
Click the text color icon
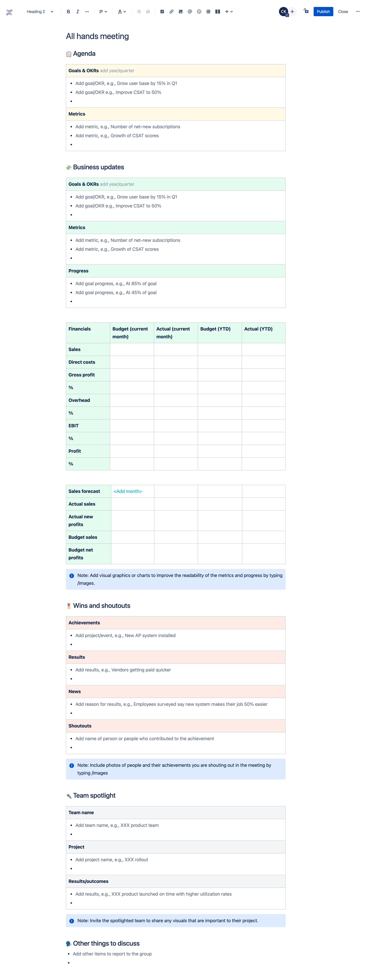click(x=121, y=11)
